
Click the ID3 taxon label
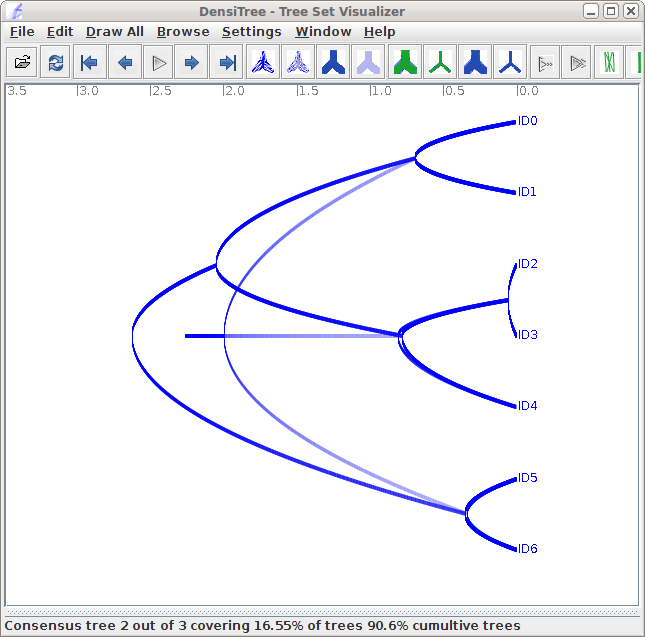tap(528, 334)
